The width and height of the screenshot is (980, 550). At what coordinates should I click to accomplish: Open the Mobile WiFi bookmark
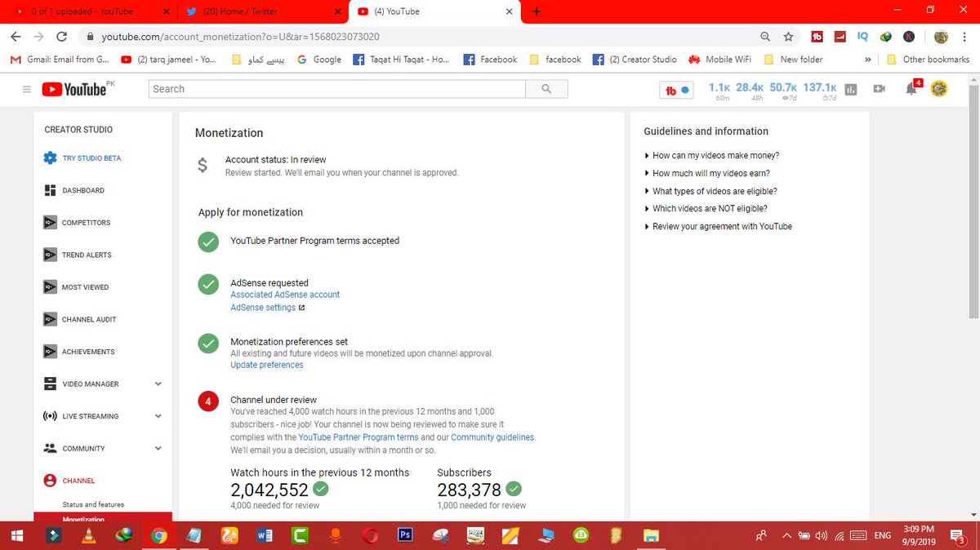[x=722, y=60]
